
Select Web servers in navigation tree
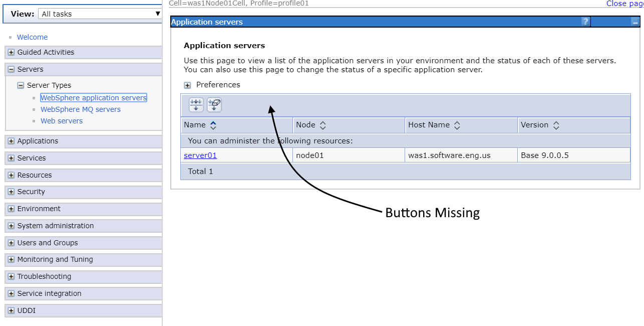[x=62, y=121]
